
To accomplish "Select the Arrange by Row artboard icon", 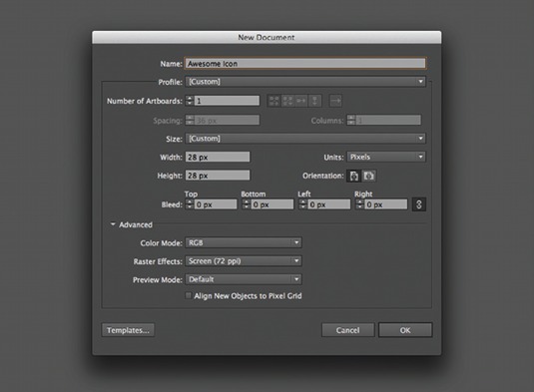I will pyautogui.click(x=301, y=101).
